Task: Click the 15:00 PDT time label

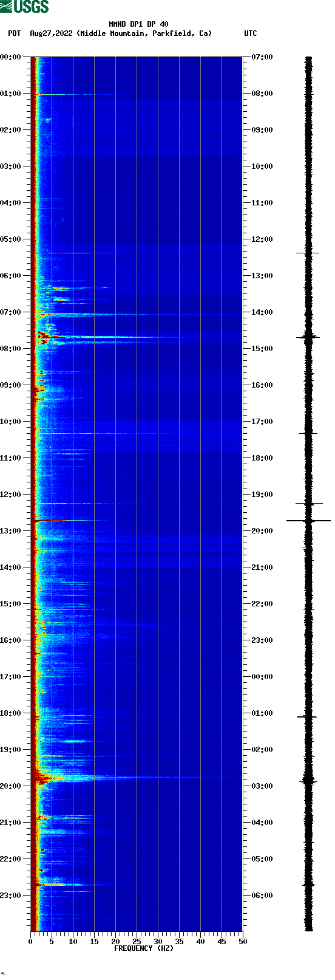Action: coord(10,604)
